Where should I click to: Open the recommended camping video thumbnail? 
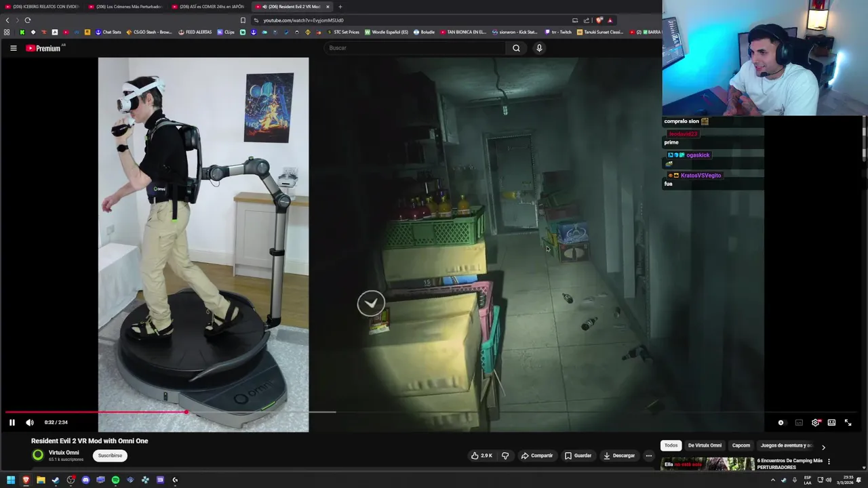point(708,464)
